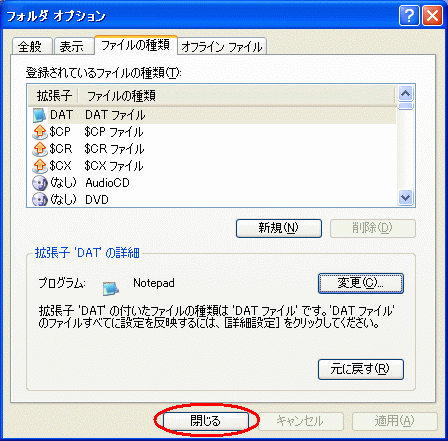Select the $CX file icon

40,166
